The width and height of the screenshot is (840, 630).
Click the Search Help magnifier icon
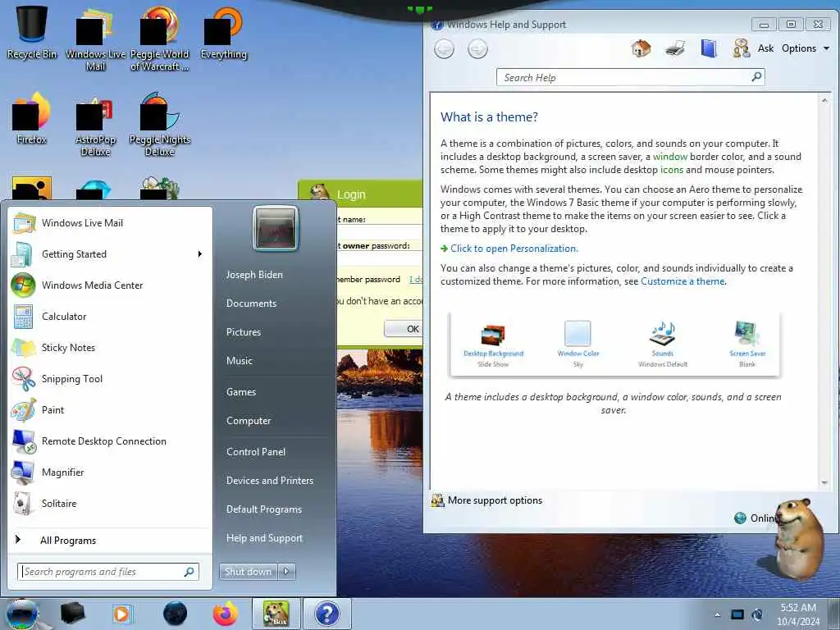pyautogui.click(x=756, y=77)
